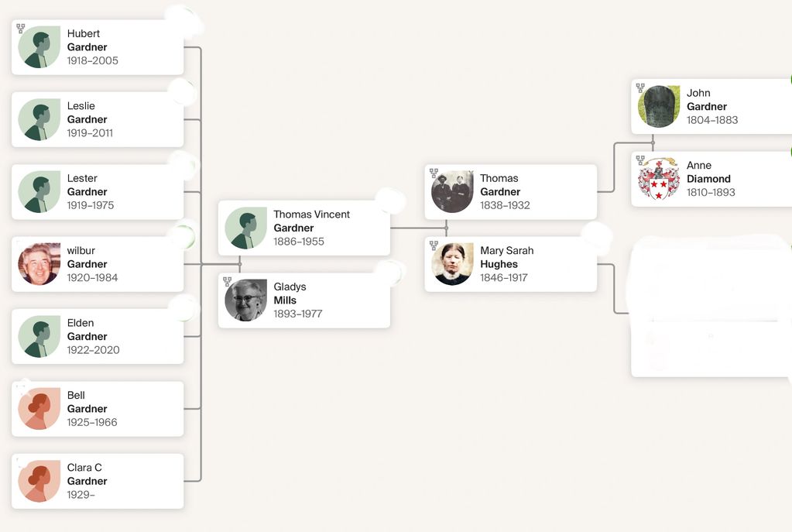This screenshot has height=532, width=792.
Task: Click Leslie Gardner's green silhouette avatar
Action: click(39, 119)
